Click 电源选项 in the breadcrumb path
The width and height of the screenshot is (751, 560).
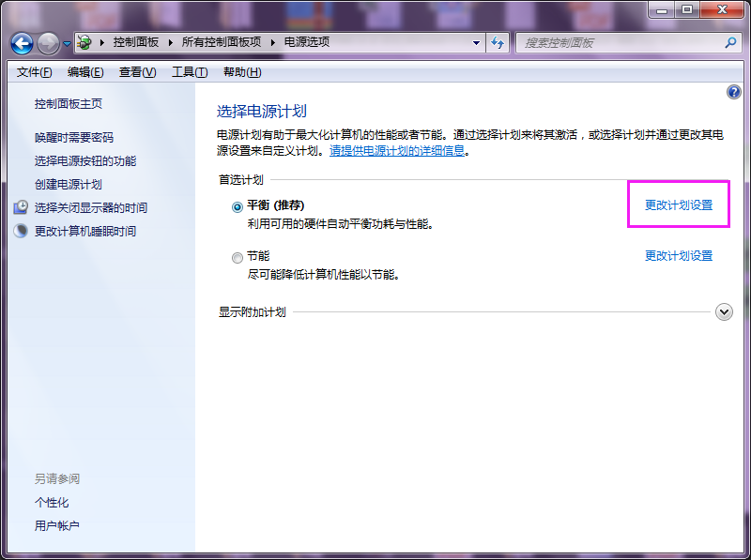tap(307, 42)
